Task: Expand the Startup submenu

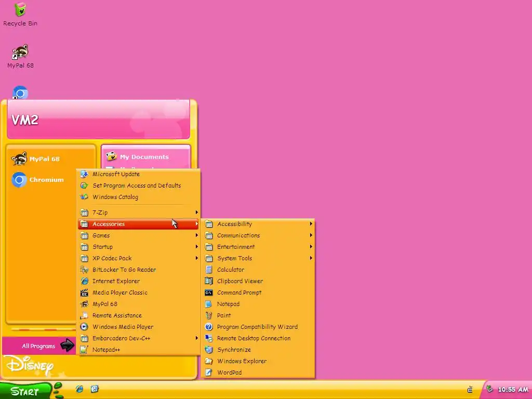Action: coord(139,247)
